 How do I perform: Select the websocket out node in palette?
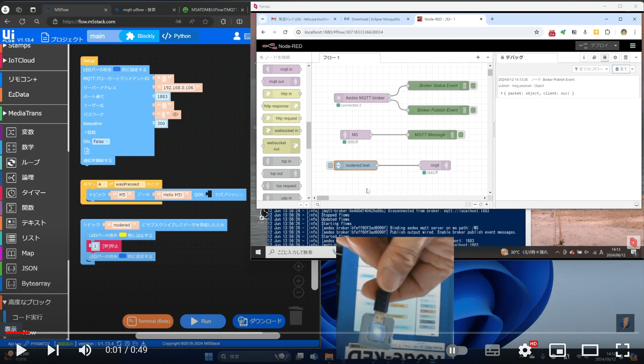[281, 146]
